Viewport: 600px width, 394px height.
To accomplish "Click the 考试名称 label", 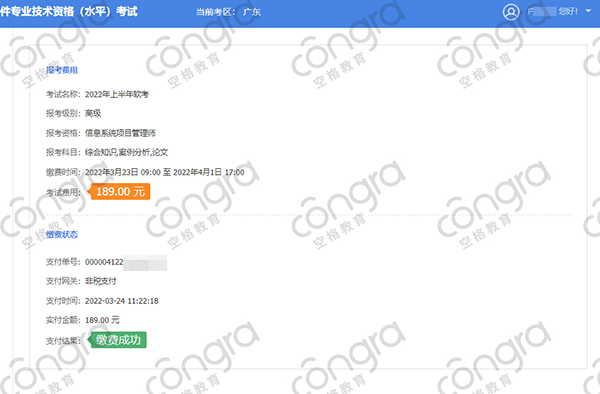I will click(x=63, y=94).
